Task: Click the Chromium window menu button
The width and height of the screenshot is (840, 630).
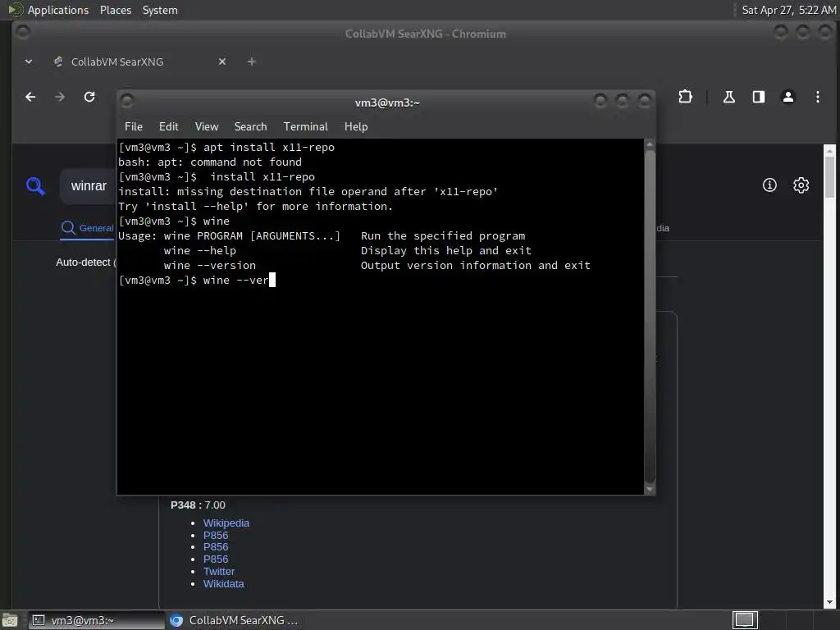Action: click(x=22, y=33)
